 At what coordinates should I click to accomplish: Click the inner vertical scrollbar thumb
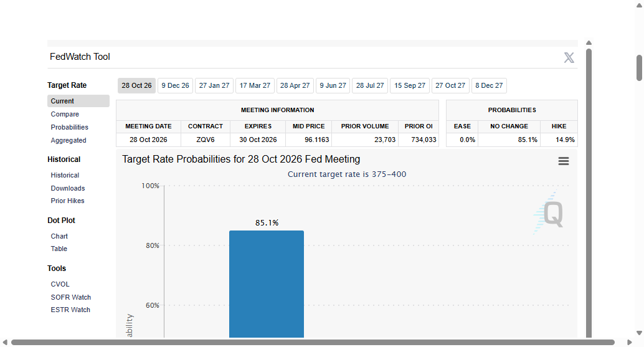(x=589, y=193)
